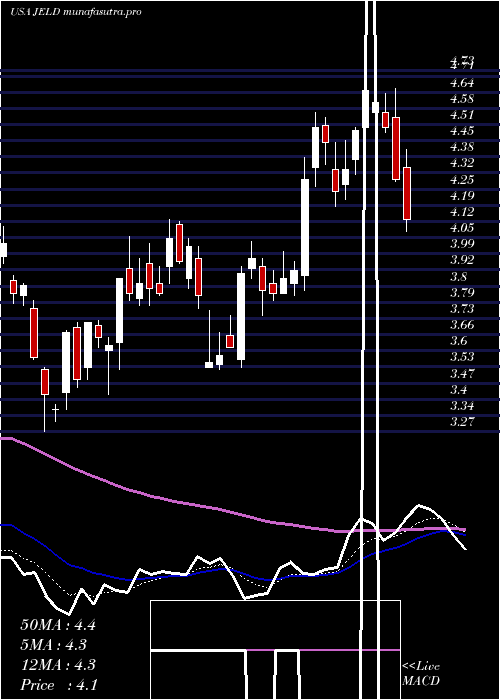Select the 4.12 price level label
The height and width of the screenshot is (700, 500).
click(462, 212)
